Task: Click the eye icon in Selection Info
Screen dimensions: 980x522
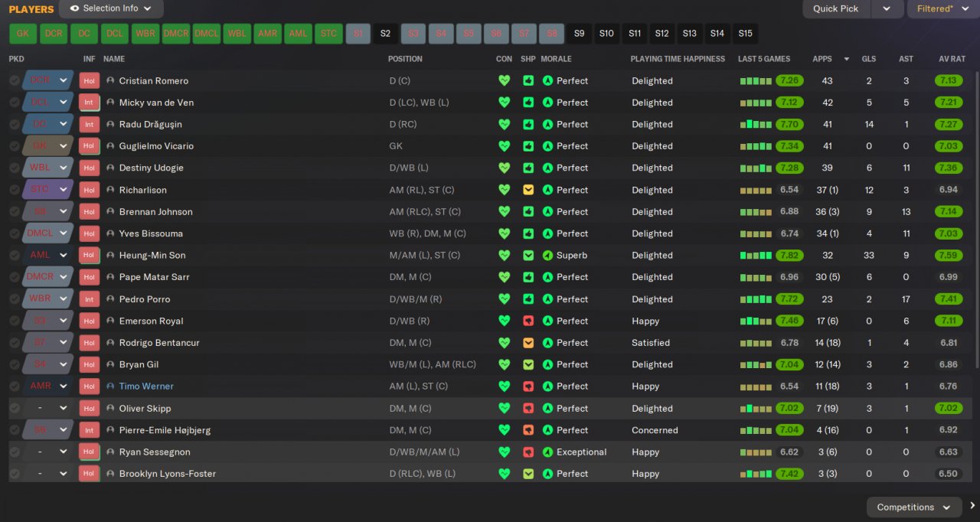Action: [x=74, y=8]
